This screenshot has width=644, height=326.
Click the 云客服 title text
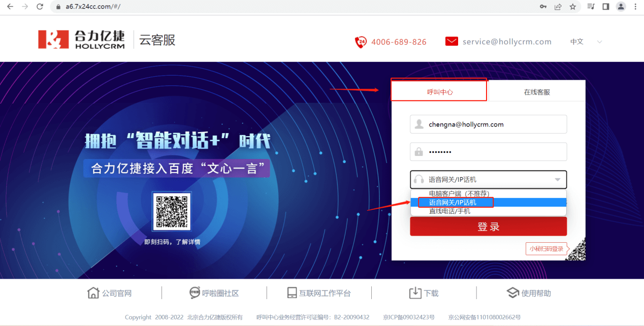click(x=157, y=40)
